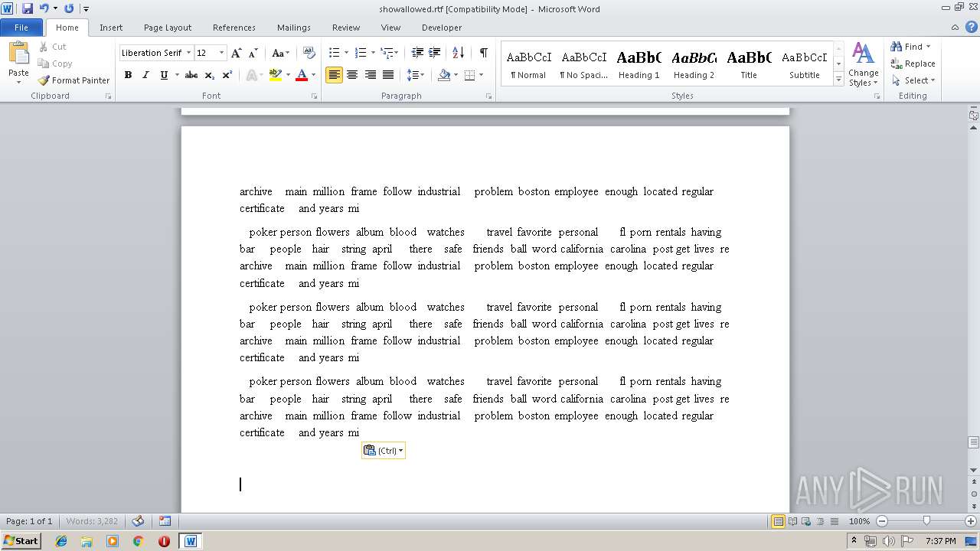This screenshot has height=551, width=980.
Task: Open the Bullets list dropdown arrow
Action: tap(346, 53)
